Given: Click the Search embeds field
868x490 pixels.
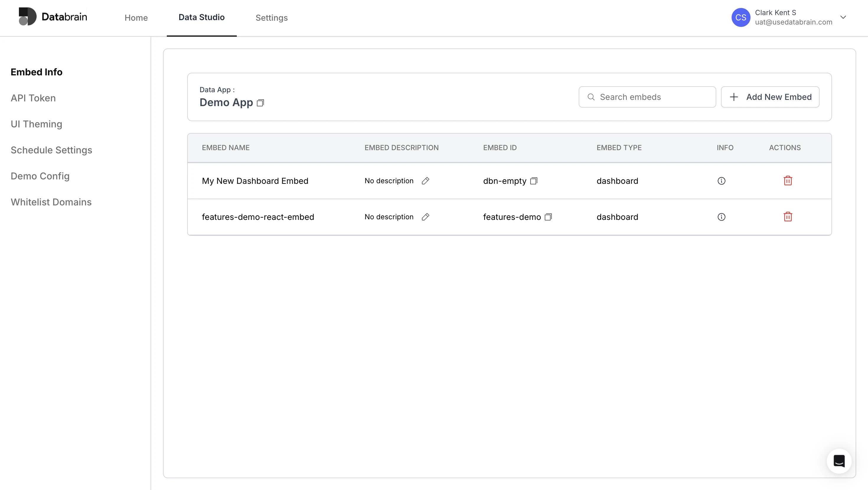Looking at the screenshot, I should click(647, 97).
